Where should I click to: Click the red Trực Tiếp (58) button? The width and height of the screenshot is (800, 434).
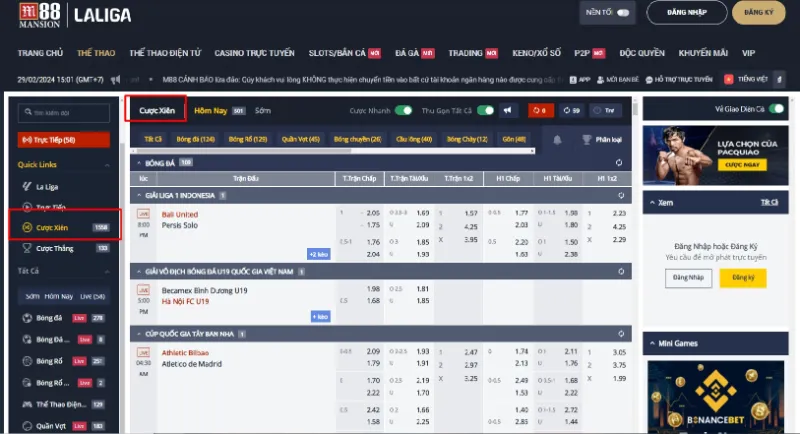click(64, 140)
